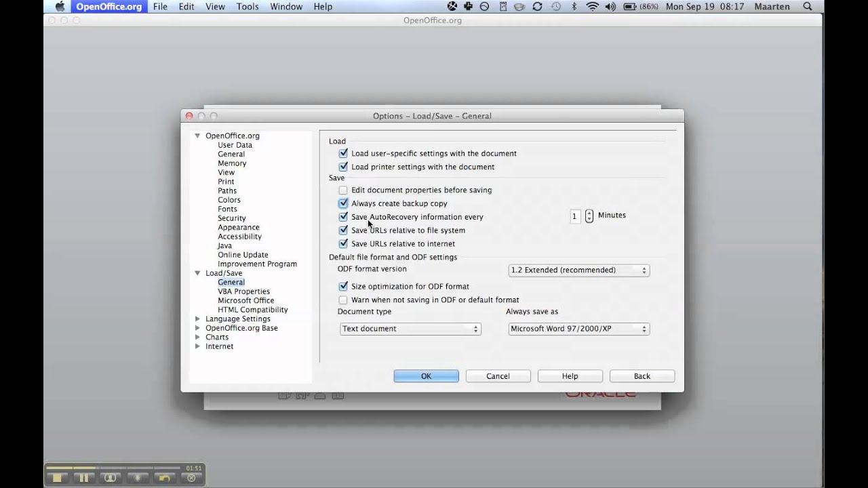
Task: Open the Time Machine menu bar icon
Action: click(x=555, y=7)
